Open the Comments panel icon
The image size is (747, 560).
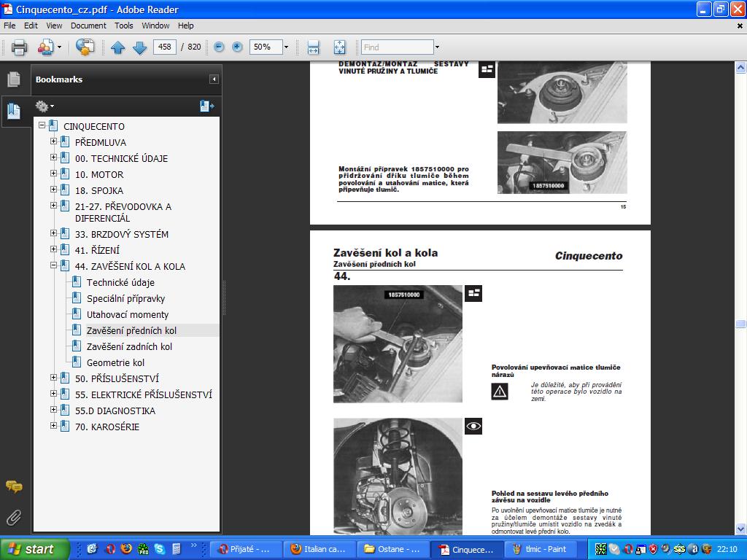coord(13,486)
